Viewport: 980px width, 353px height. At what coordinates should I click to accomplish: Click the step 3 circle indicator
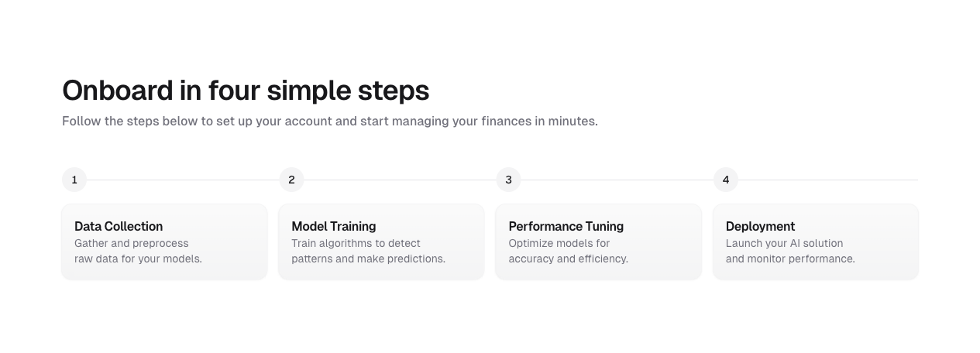click(x=508, y=180)
